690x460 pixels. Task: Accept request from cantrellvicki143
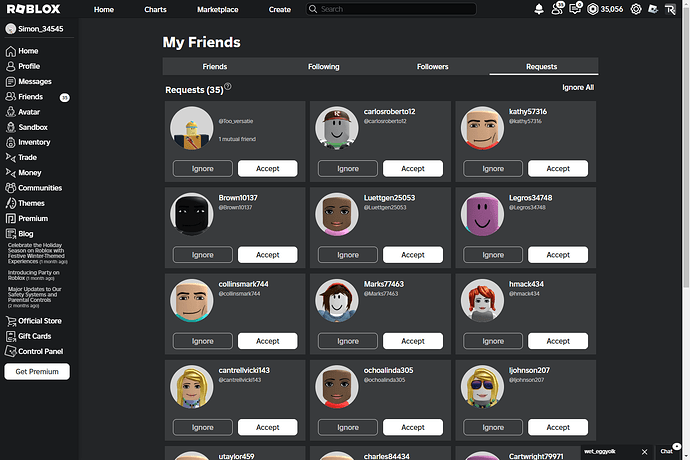click(x=268, y=427)
